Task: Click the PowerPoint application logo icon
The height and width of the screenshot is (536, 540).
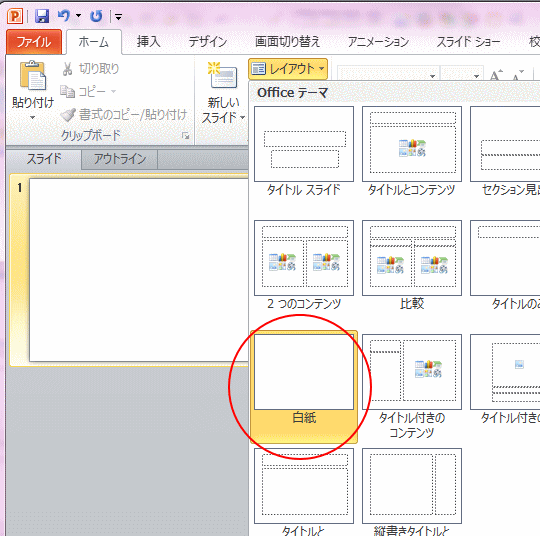Action: pyautogui.click(x=15, y=16)
